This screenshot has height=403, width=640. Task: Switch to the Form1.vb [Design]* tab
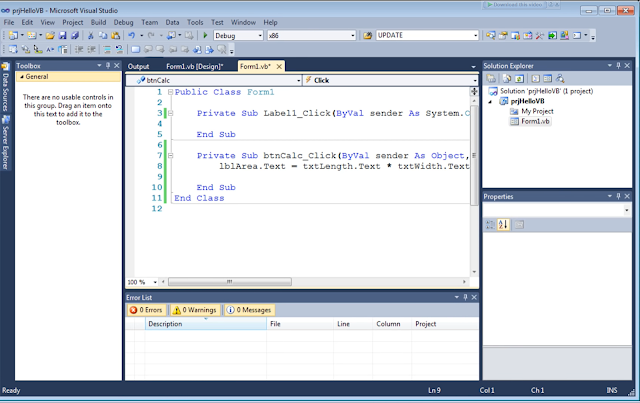pos(195,66)
